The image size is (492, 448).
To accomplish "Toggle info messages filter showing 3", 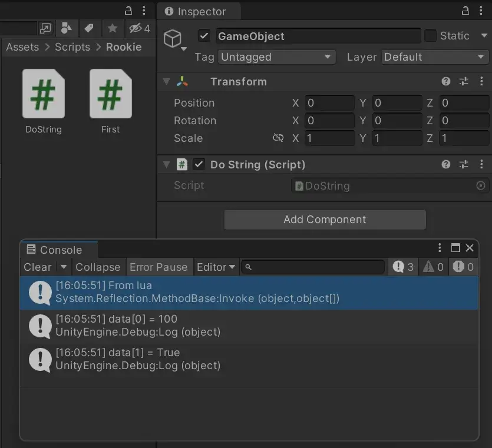I will coord(403,267).
